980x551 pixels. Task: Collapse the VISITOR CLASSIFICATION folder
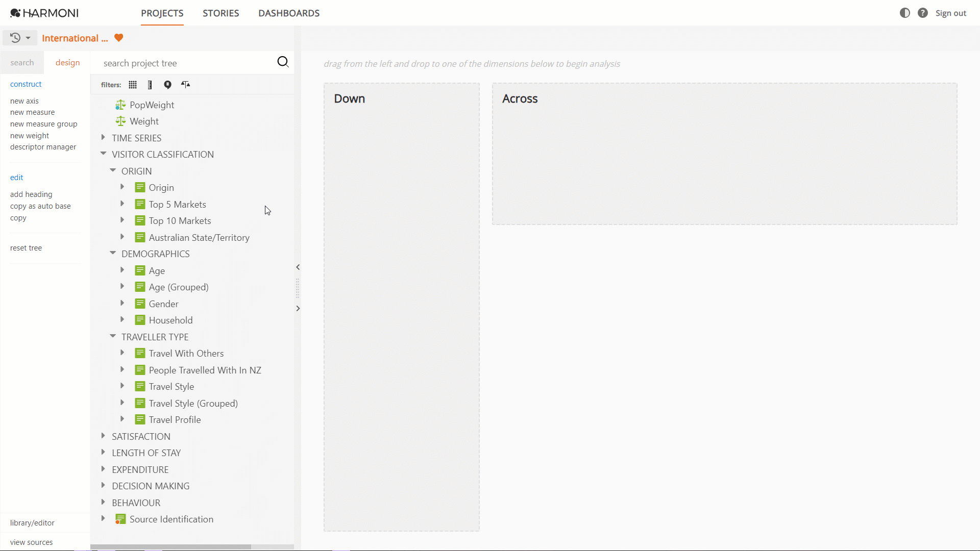click(x=103, y=154)
